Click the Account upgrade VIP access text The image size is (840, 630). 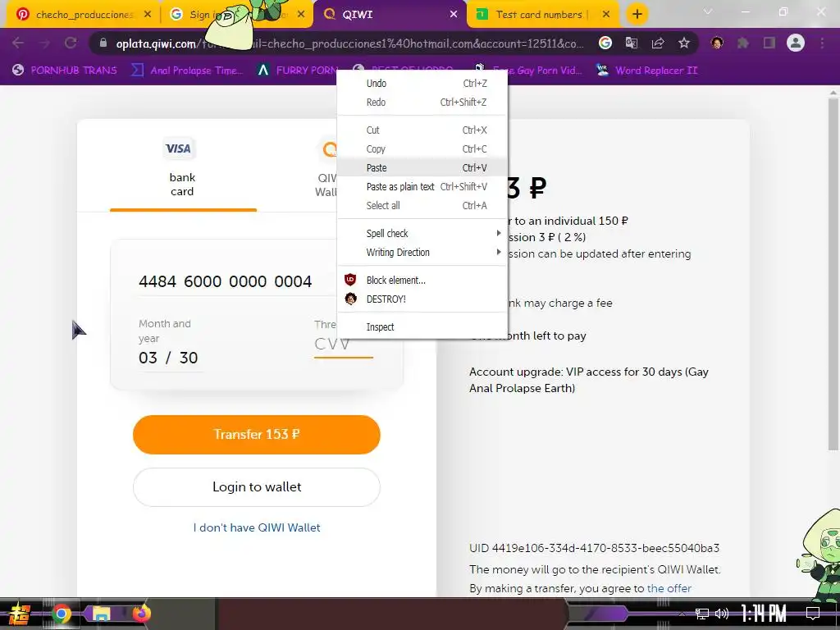pyautogui.click(x=589, y=380)
